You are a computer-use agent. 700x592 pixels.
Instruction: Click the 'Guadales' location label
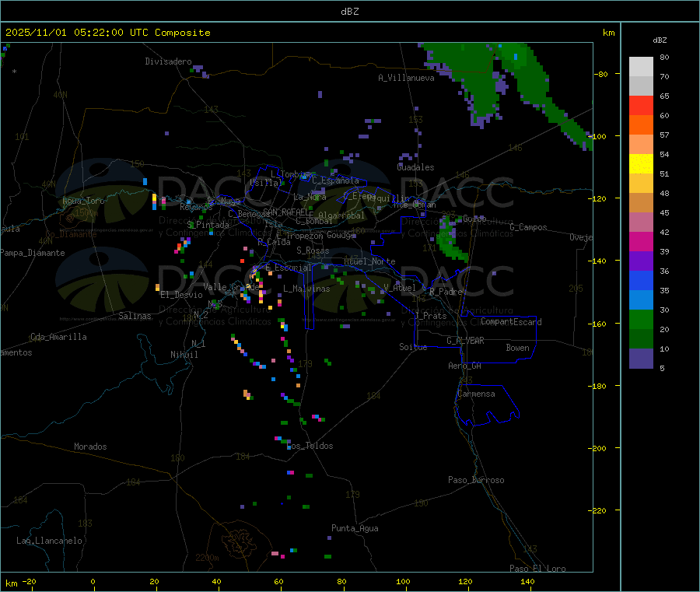pyautogui.click(x=415, y=167)
